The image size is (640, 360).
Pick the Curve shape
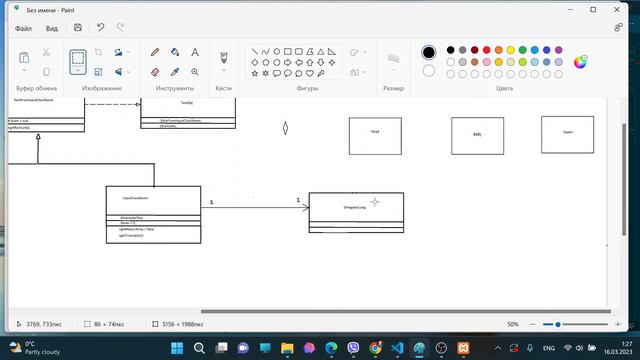pyautogui.click(x=266, y=52)
